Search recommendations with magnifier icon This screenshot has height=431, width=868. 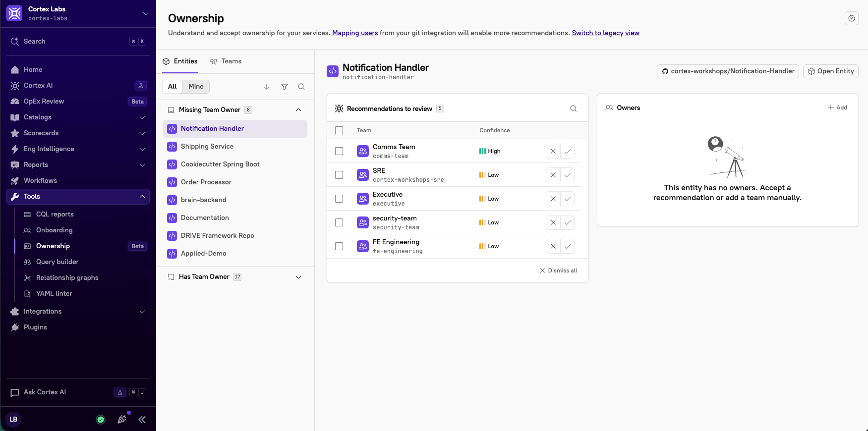(573, 108)
